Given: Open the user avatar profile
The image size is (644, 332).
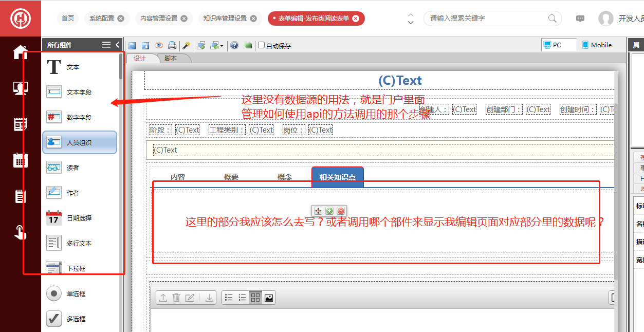Looking at the screenshot, I should coord(606,19).
